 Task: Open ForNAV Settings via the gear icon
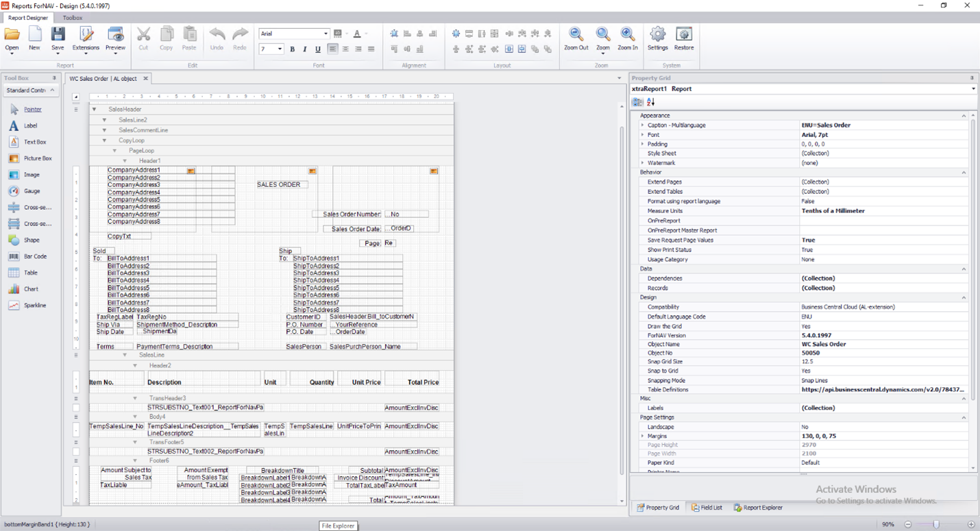tap(657, 39)
